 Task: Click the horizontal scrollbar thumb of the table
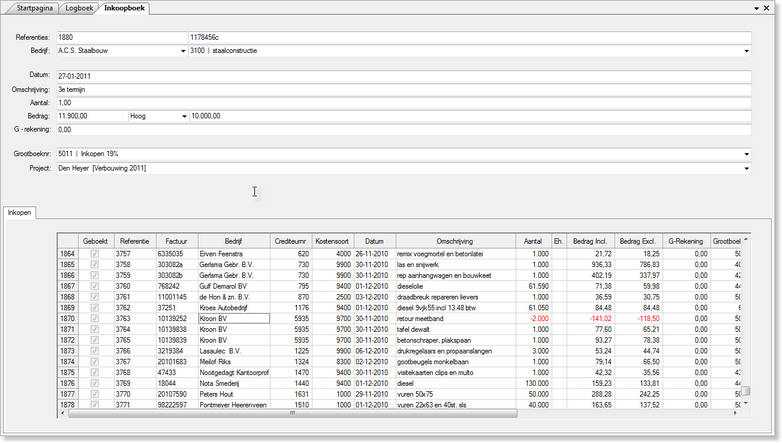click(x=293, y=413)
